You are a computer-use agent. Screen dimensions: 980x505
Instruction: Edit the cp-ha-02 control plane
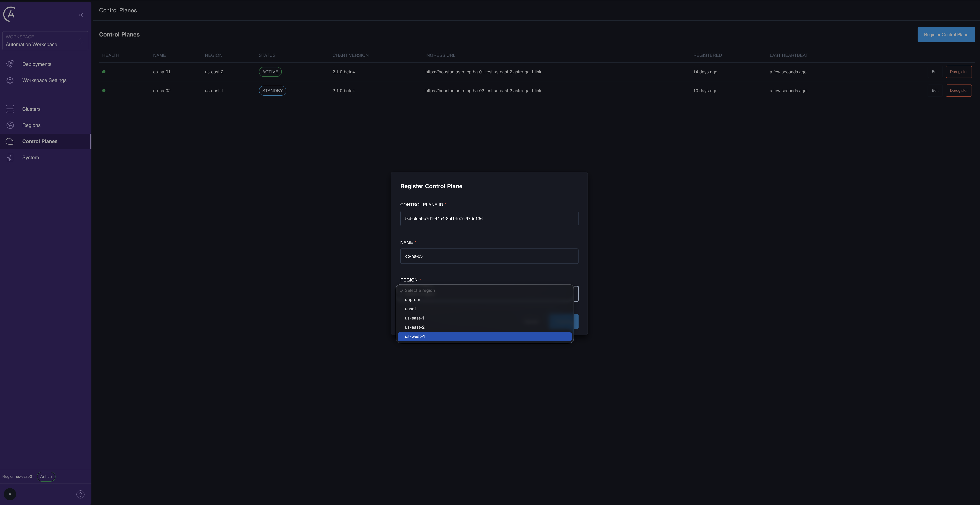935,90
